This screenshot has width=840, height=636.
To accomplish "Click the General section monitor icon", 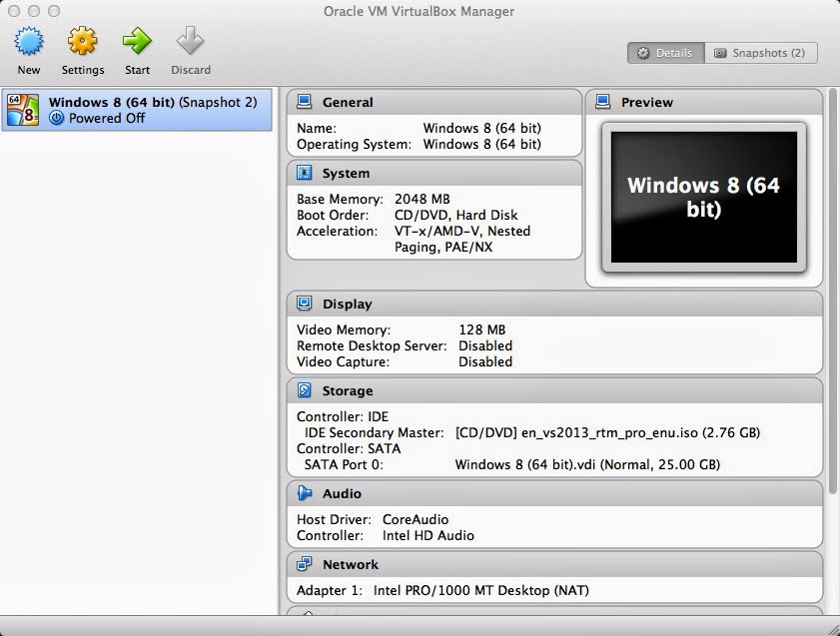I will click(305, 102).
